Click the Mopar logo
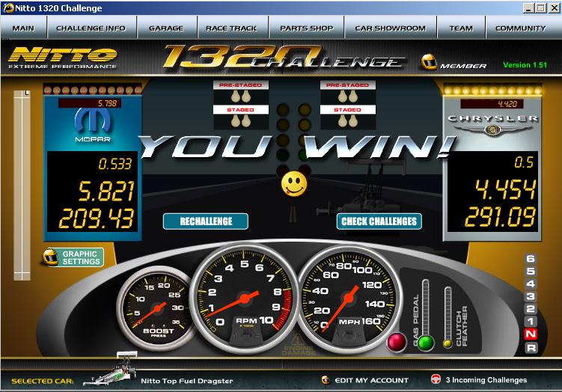The width and height of the screenshot is (562, 392). pos(93,125)
